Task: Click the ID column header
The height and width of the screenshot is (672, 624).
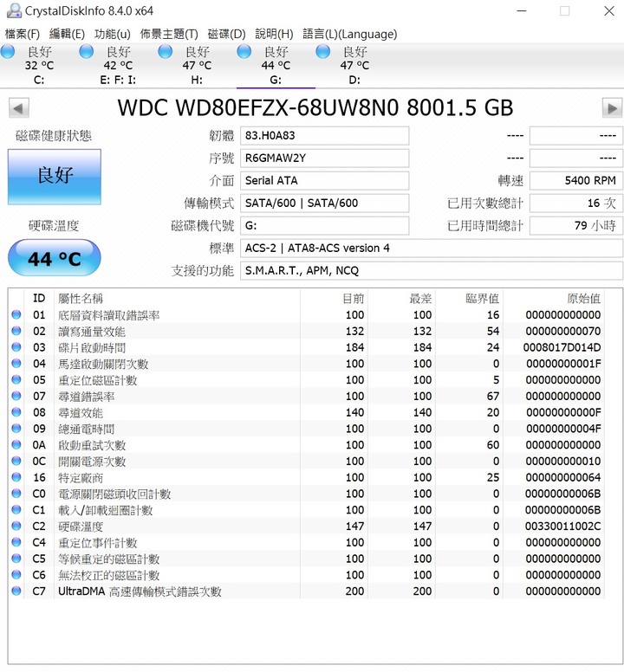Action: coord(39,298)
